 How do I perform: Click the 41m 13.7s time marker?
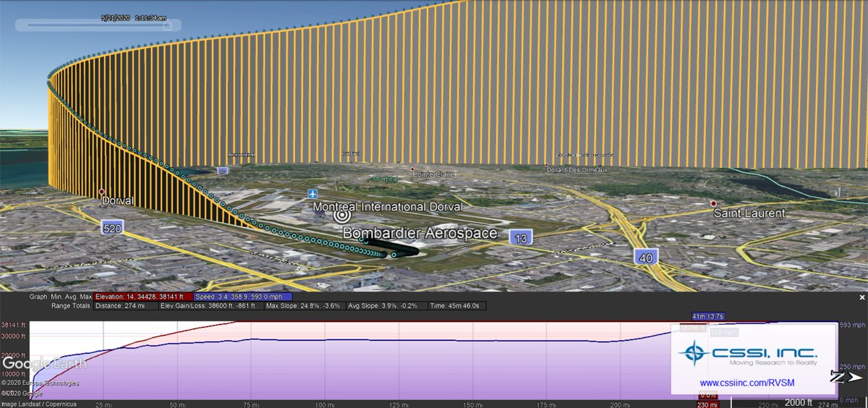pos(709,316)
